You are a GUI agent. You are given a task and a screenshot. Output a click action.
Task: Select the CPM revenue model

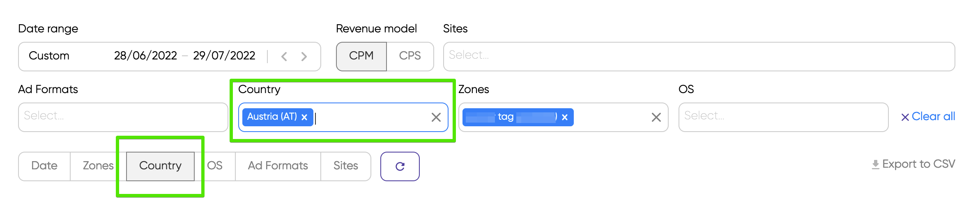click(x=361, y=56)
